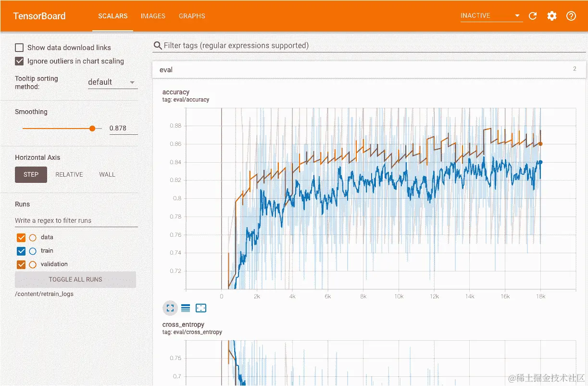Switch to GRAPHS tab
The height and width of the screenshot is (386, 588).
[x=192, y=16]
